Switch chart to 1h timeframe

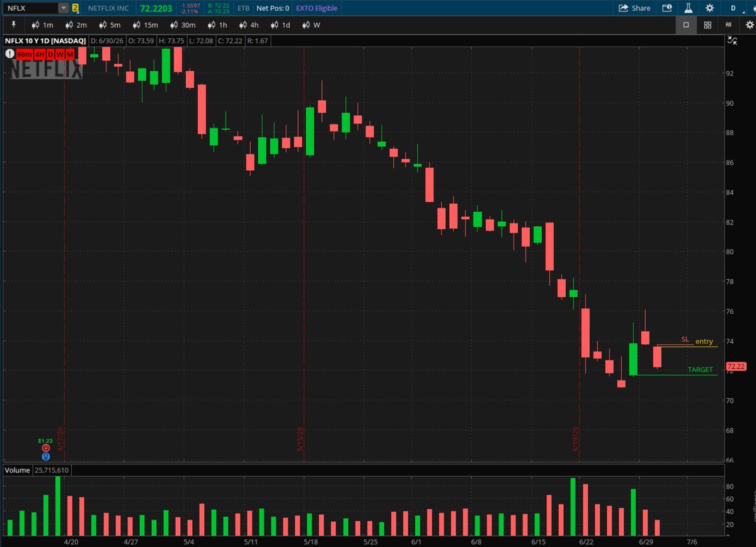217,25
